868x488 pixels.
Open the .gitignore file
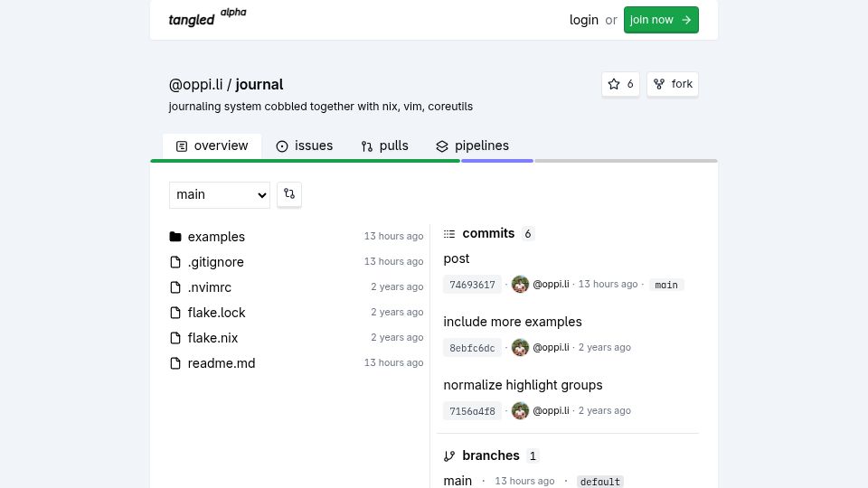pyautogui.click(x=215, y=262)
